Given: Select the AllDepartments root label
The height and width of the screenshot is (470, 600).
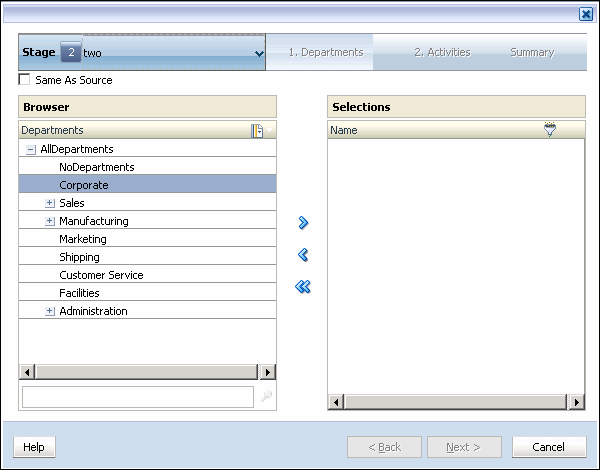Looking at the screenshot, I should click(77, 149).
